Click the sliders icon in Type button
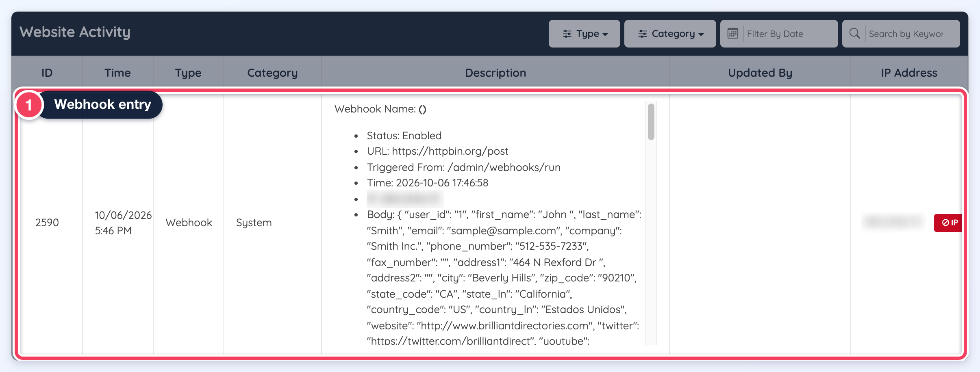Viewport: 980px width, 372px height. point(567,34)
